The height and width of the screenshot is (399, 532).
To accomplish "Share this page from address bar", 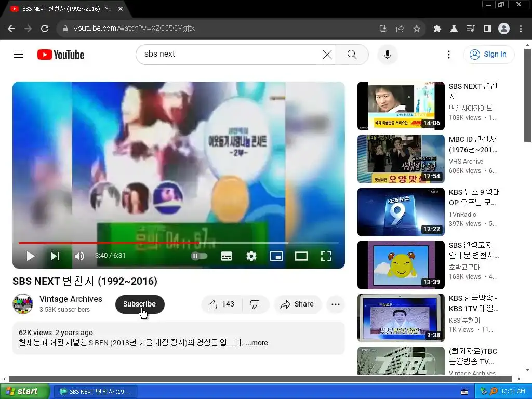I will tap(400, 29).
